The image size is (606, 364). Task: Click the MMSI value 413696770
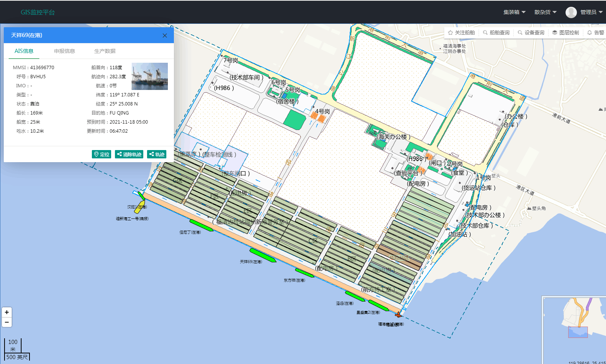[x=42, y=68]
